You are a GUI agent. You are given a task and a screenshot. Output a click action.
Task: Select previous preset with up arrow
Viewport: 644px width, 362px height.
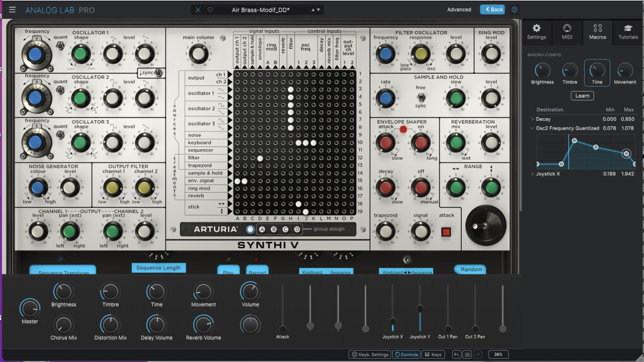(x=313, y=10)
